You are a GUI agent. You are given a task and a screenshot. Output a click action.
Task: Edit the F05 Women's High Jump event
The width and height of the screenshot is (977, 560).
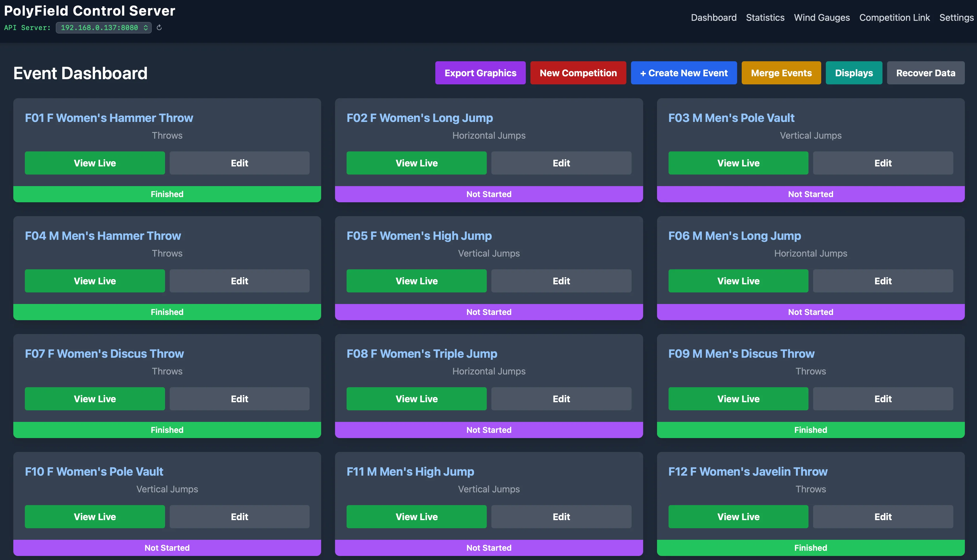[561, 281]
